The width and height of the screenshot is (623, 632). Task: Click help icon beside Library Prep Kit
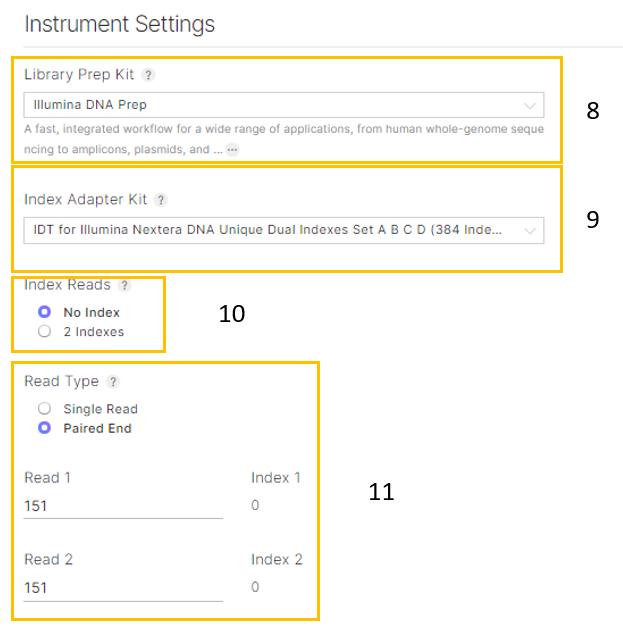(x=148, y=75)
